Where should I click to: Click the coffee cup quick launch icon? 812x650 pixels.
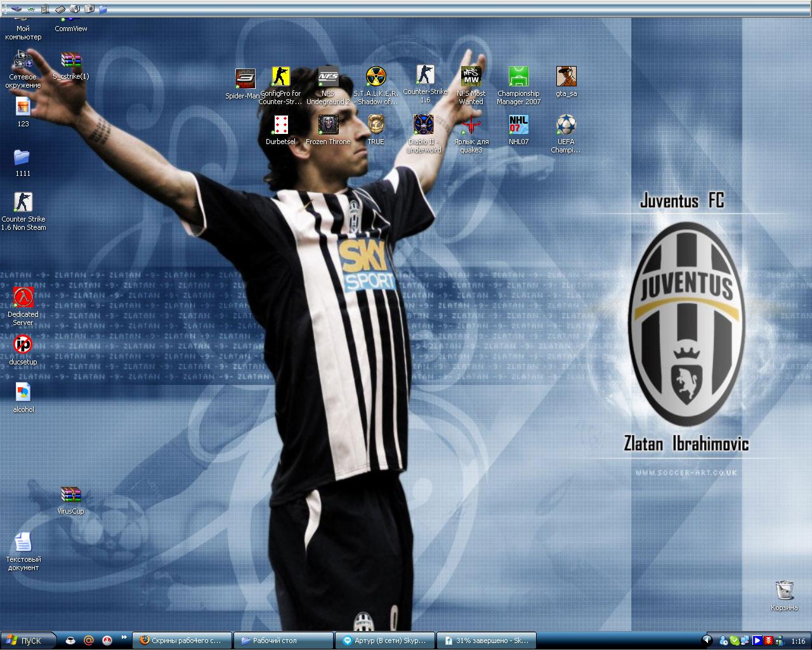[x=71, y=640]
